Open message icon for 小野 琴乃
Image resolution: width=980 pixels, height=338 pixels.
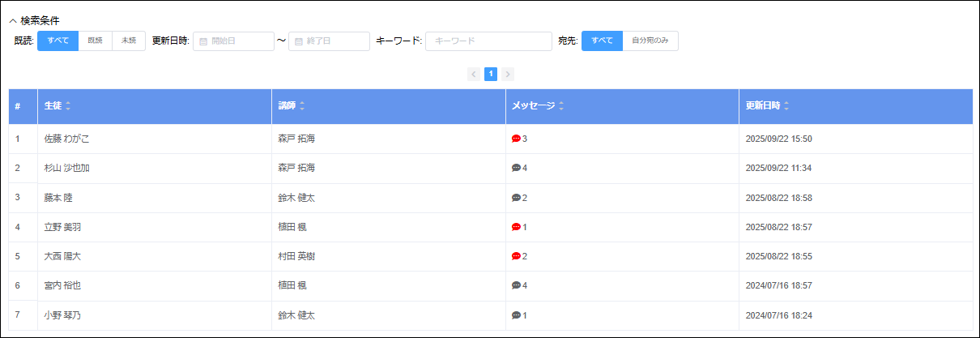click(516, 315)
